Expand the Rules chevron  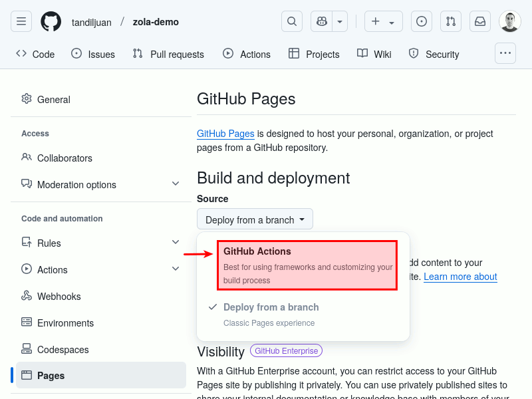176,242
